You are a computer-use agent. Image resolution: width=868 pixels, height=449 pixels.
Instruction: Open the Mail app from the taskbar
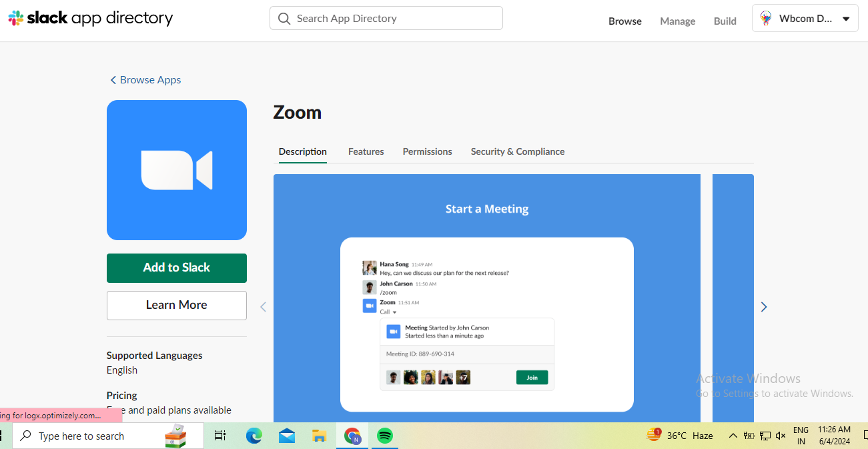pyautogui.click(x=287, y=436)
